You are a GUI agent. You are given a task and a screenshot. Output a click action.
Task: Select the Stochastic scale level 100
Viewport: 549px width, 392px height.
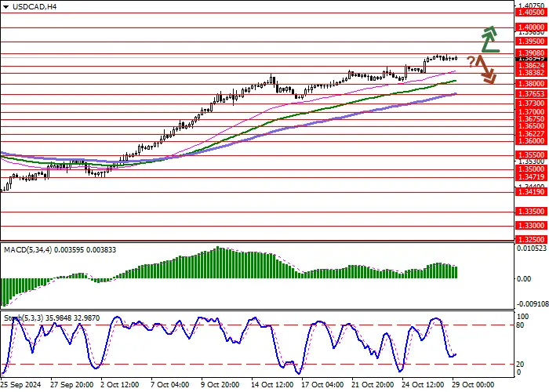pyautogui.click(x=523, y=317)
